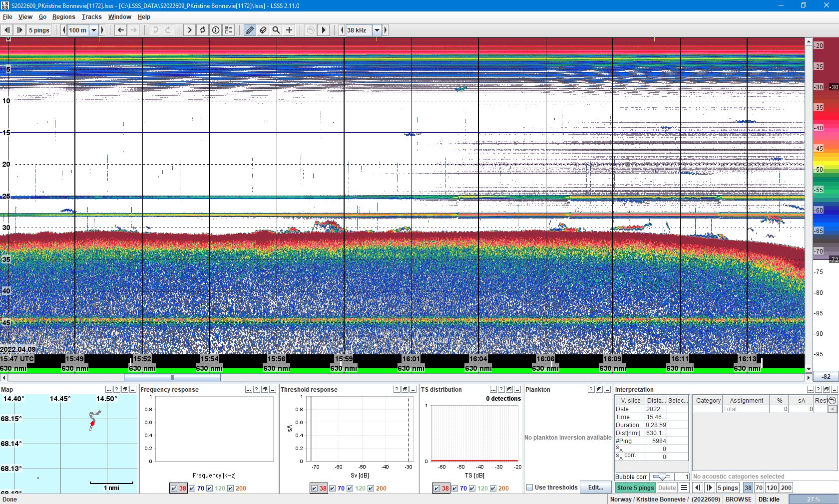839x504 pixels.
Task: Step back one page in the main toolbar
Action: (x=7, y=30)
